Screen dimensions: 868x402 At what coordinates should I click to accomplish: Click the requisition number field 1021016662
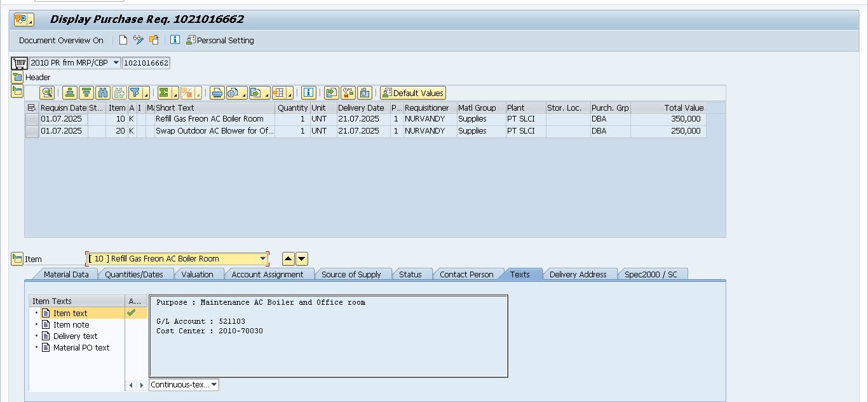point(146,63)
